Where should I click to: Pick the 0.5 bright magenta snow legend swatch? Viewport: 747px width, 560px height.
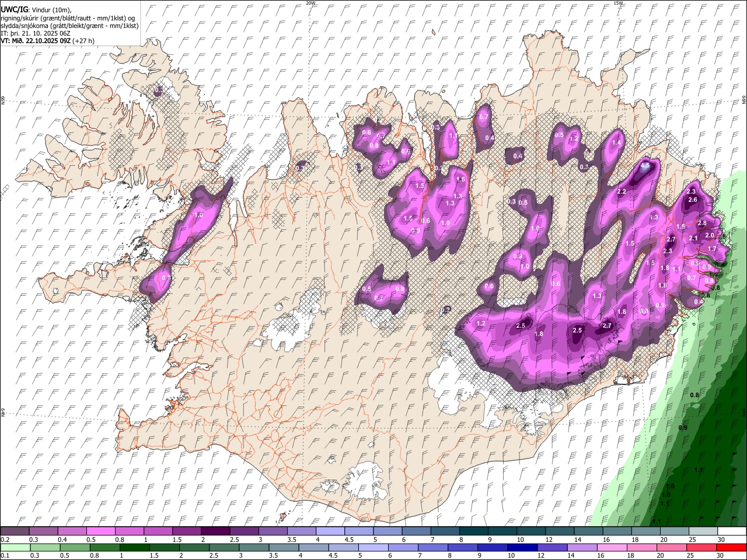point(100,531)
